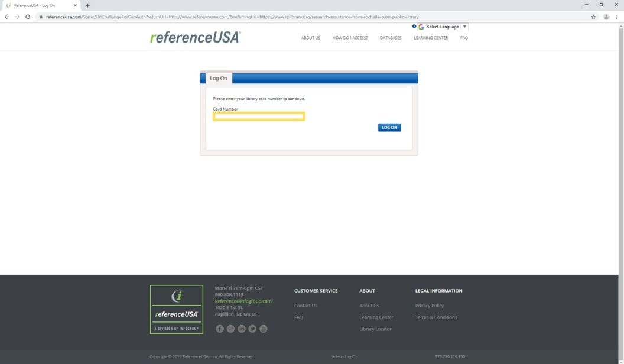Open a new browser tab with plus
Image resolution: width=624 pixels, height=364 pixels.
pos(87,5)
